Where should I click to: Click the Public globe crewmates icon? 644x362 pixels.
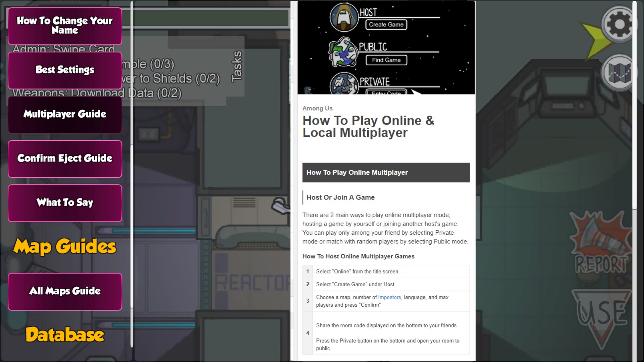(343, 52)
